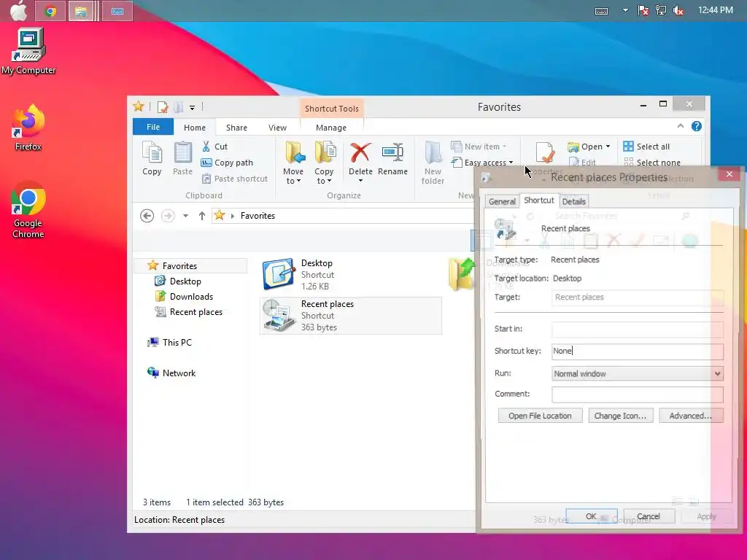Click the Start in text field

(x=638, y=329)
